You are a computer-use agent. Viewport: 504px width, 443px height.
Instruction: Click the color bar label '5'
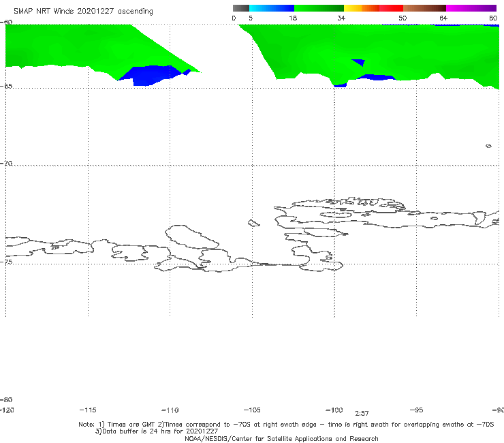point(251,18)
